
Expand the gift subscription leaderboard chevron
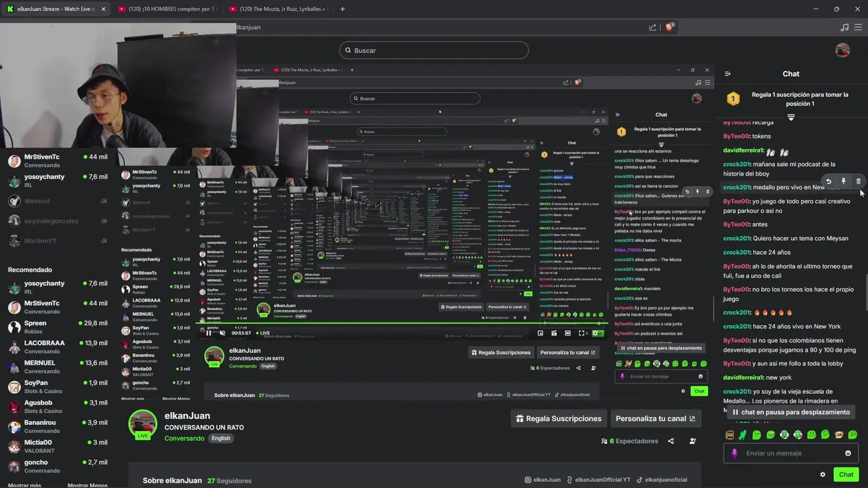(x=791, y=117)
